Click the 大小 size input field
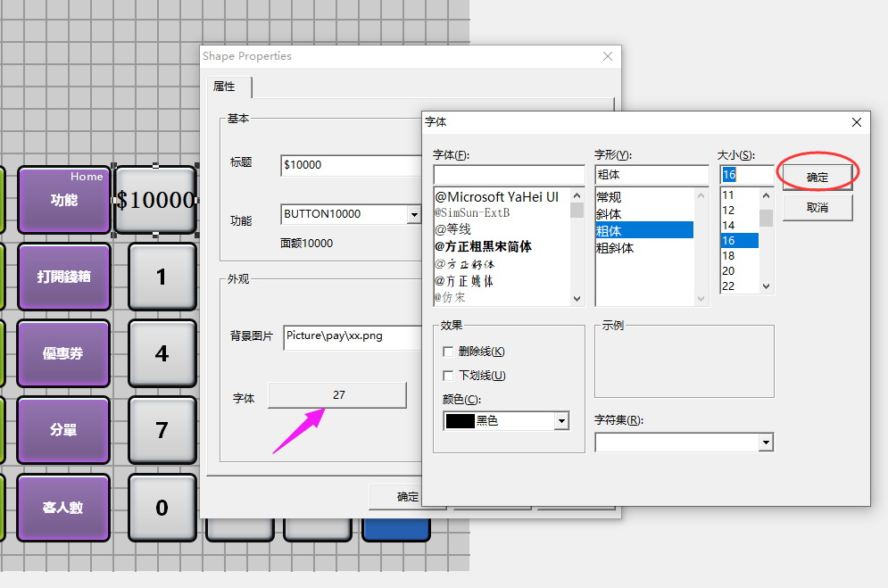This screenshot has height=588, width=888. click(x=746, y=175)
